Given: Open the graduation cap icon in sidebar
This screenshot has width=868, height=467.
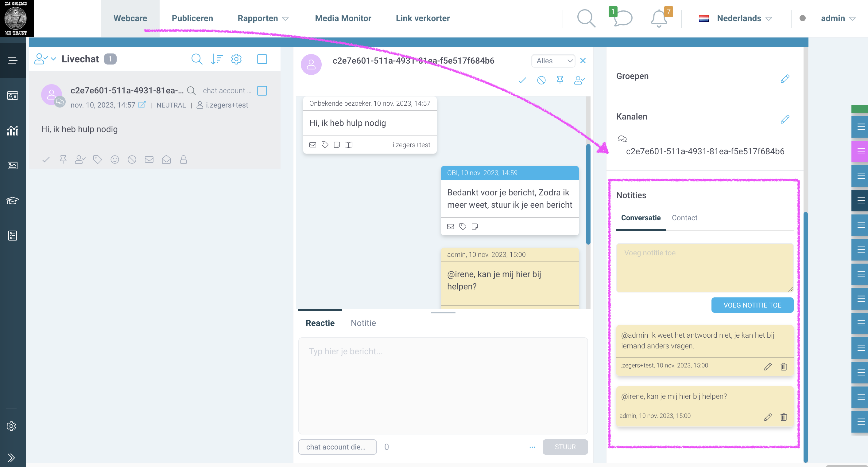Looking at the screenshot, I should click(x=13, y=200).
